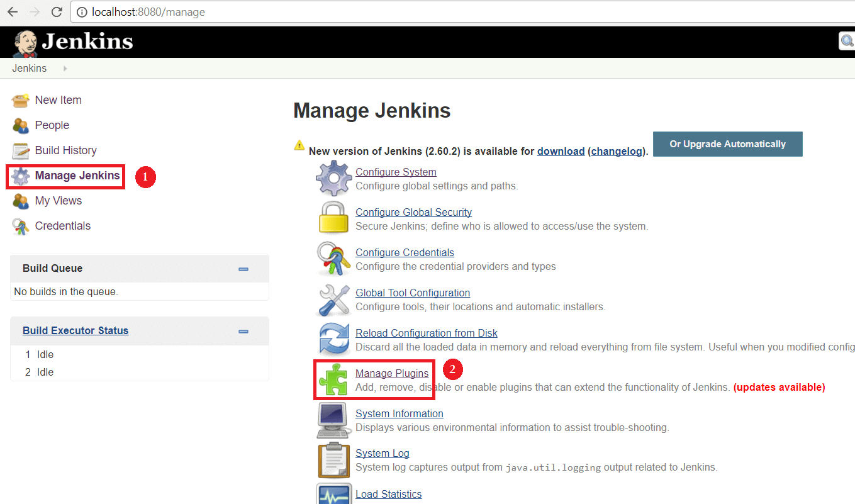Click the search magnifier icon in the header

pos(847,42)
